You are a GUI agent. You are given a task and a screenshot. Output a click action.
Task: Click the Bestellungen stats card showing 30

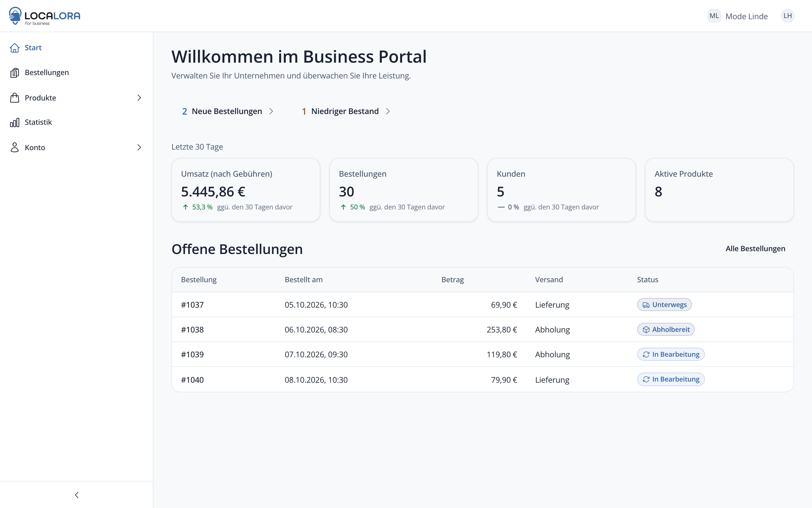click(404, 190)
